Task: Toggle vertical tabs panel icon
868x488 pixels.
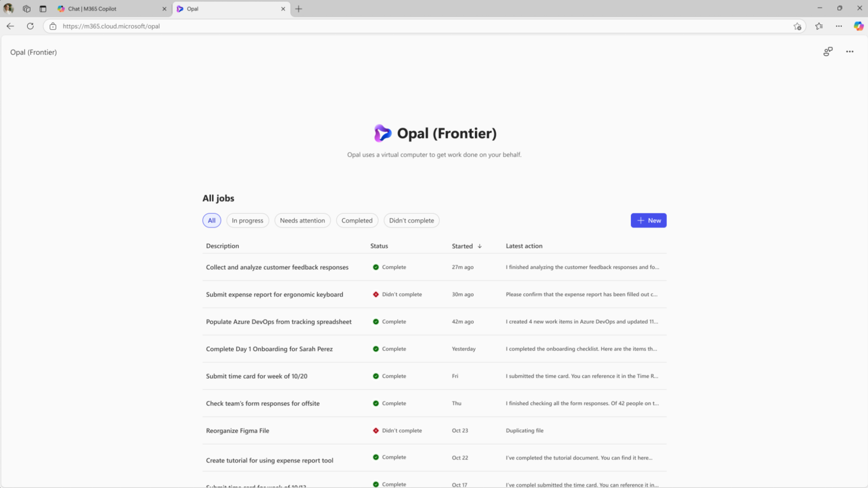Action: point(43,9)
